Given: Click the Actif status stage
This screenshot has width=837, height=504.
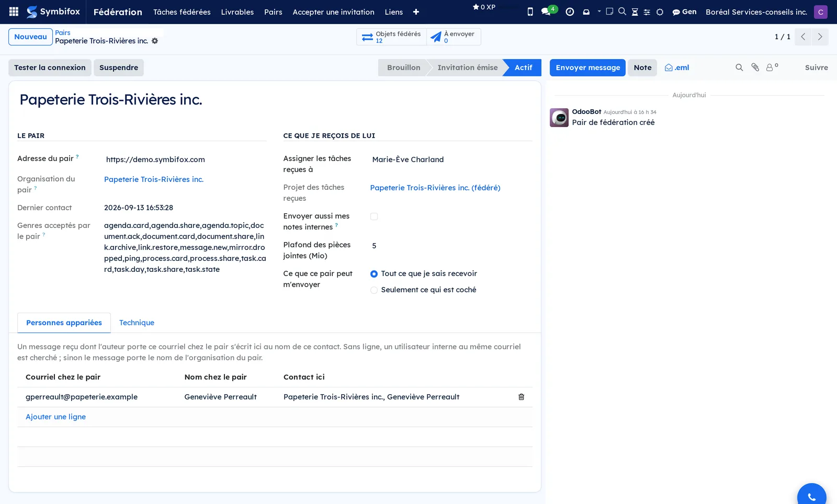Looking at the screenshot, I should coord(523,67).
